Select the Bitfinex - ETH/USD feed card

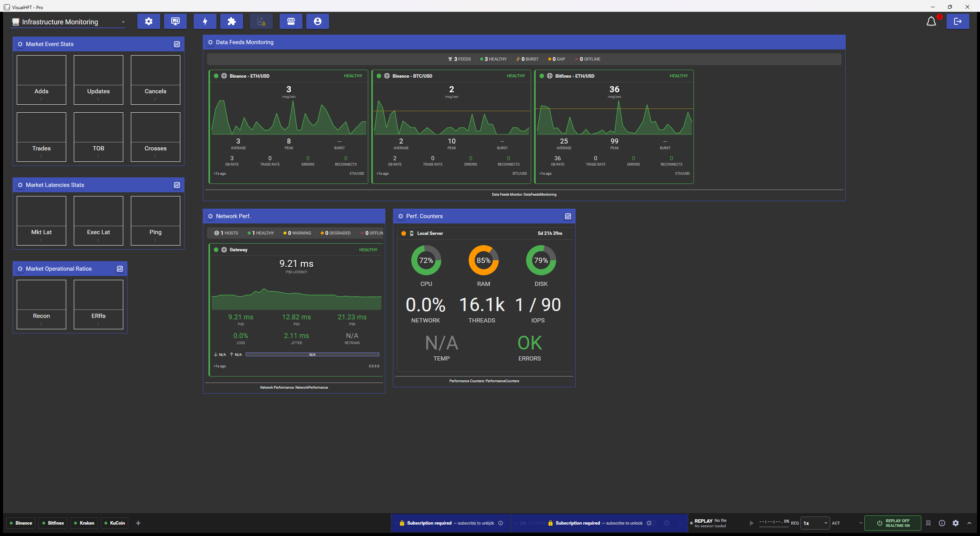[x=614, y=127]
